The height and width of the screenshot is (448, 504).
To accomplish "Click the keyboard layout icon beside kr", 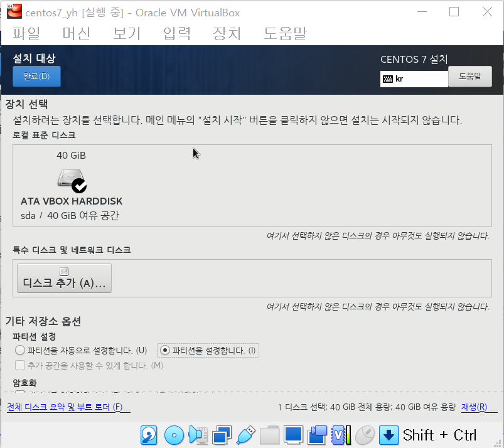I will click(x=388, y=78).
